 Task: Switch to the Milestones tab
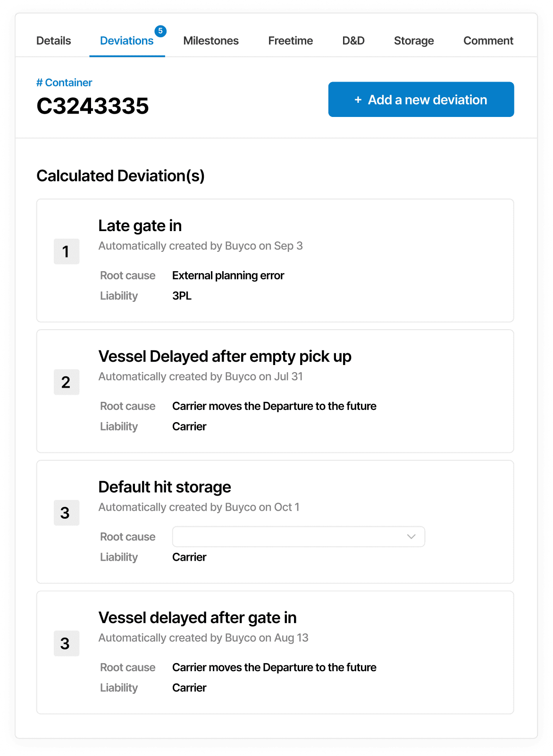[211, 41]
